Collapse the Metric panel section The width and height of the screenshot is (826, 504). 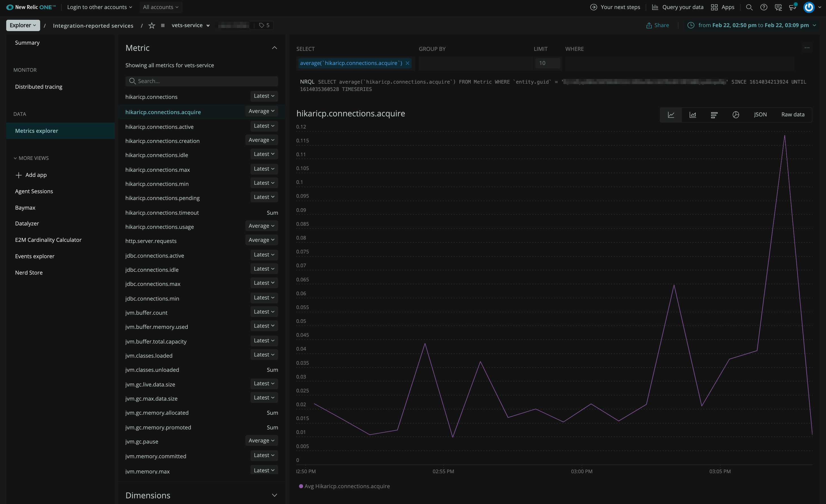(274, 48)
